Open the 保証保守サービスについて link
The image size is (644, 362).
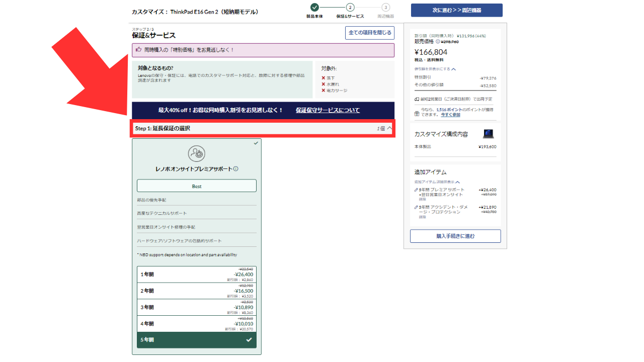(x=328, y=110)
